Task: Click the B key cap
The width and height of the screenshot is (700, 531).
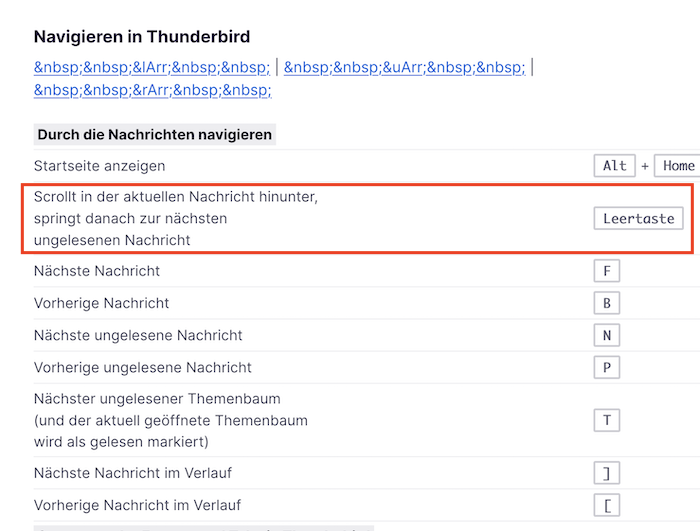Action: (x=606, y=303)
